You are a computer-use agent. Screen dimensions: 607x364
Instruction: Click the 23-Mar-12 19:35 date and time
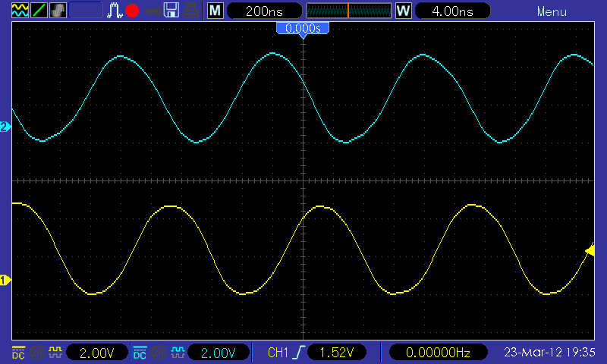coord(549,352)
